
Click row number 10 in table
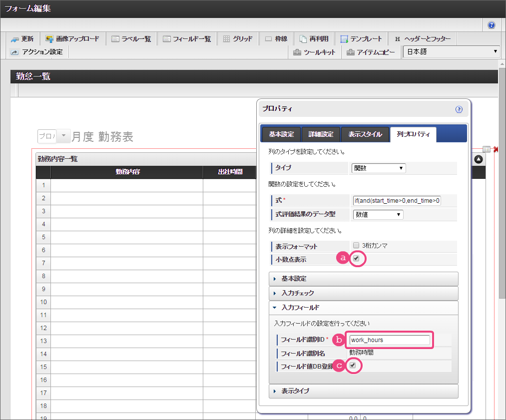[x=43, y=302]
